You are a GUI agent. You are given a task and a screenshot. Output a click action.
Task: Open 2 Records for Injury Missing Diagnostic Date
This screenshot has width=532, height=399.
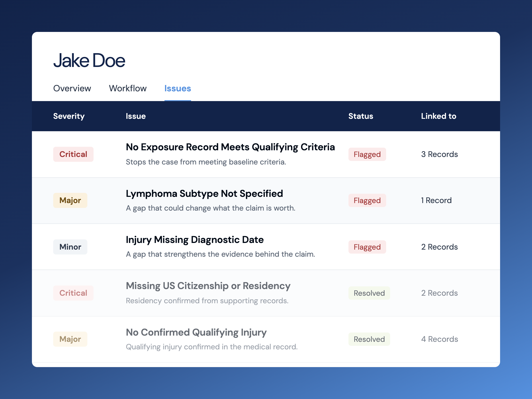tap(439, 247)
